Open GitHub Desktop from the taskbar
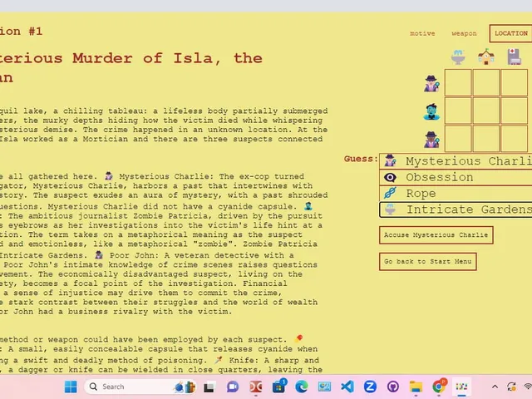Screen dimensions: 532x399 (x=393, y=387)
